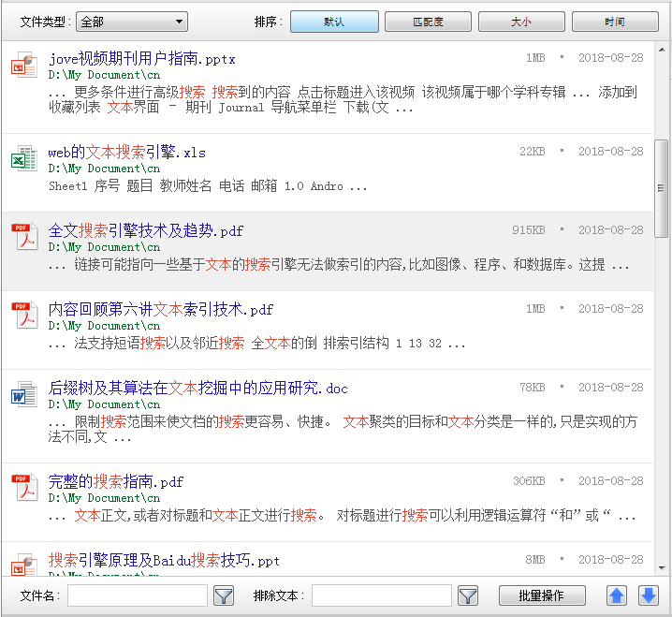672x617 pixels.
Task: Open the 文件类型 dropdown showing 全部
Action: pyautogui.click(x=132, y=22)
